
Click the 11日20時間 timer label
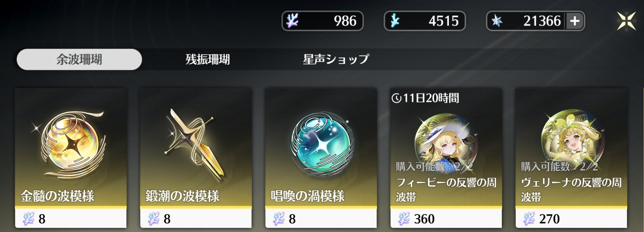[x=425, y=98]
